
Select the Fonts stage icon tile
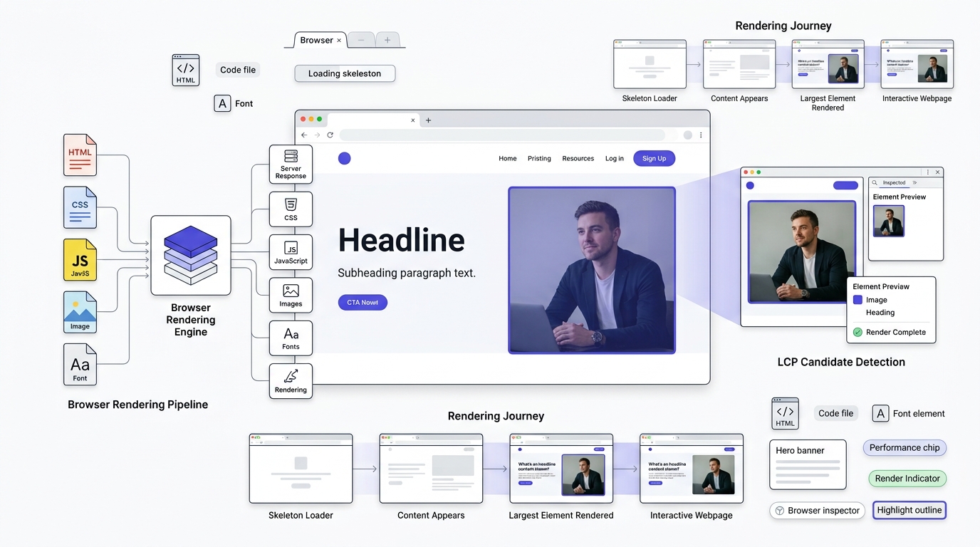[291, 338]
